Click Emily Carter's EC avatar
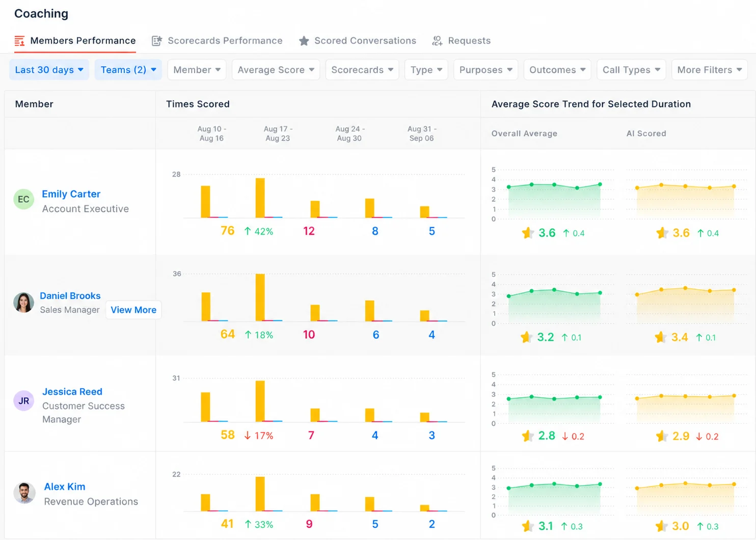The image size is (756, 540). pyautogui.click(x=23, y=199)
